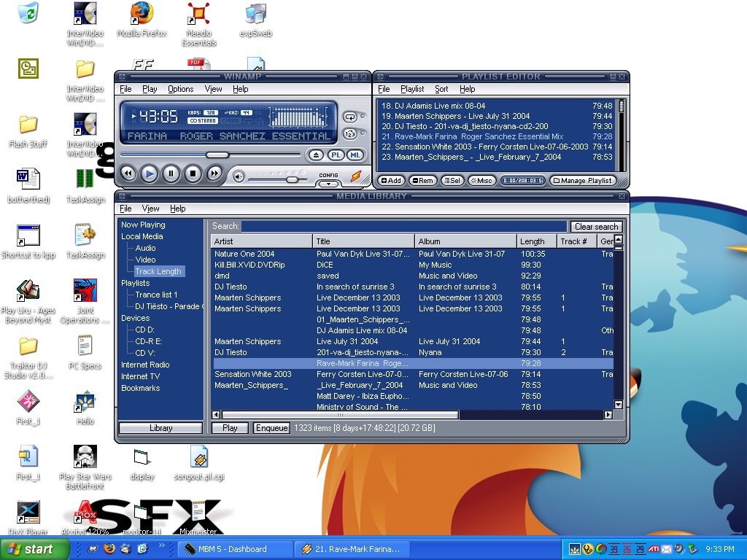Open the Sel menu in Playlist Editor

pos(452,181)
